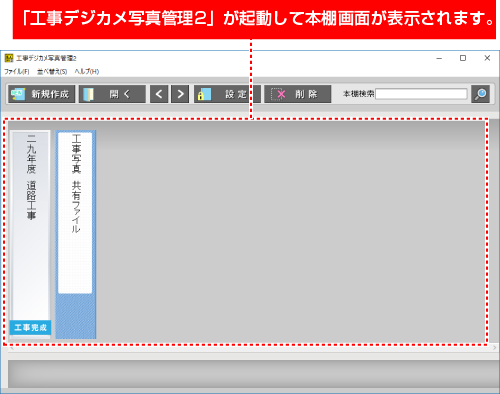
Task: Click the horizontal scrollbar right arrow
Action: [494, 348]
